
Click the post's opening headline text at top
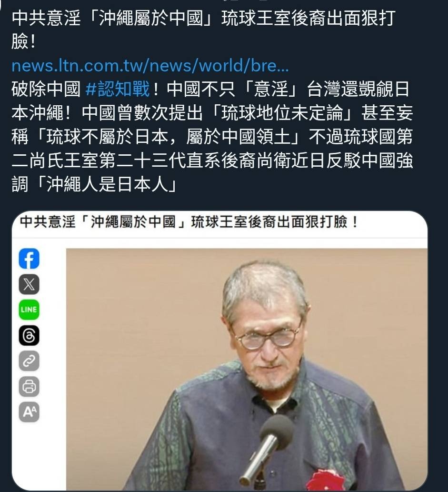[x=203, y=30]
